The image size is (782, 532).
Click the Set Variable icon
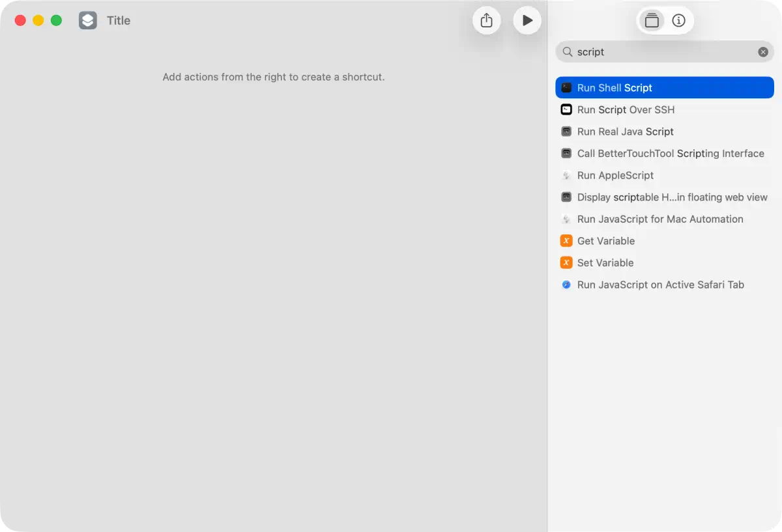point(566,262)
